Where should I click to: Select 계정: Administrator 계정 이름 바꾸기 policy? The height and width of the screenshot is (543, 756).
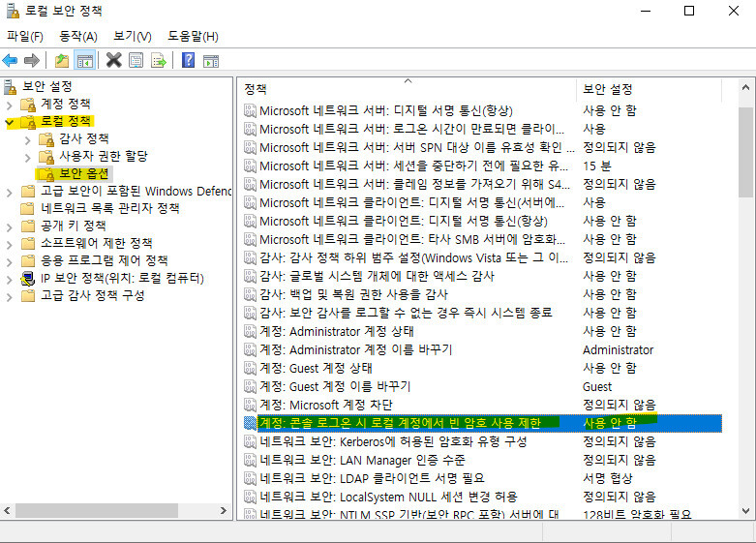coord(356,349)
